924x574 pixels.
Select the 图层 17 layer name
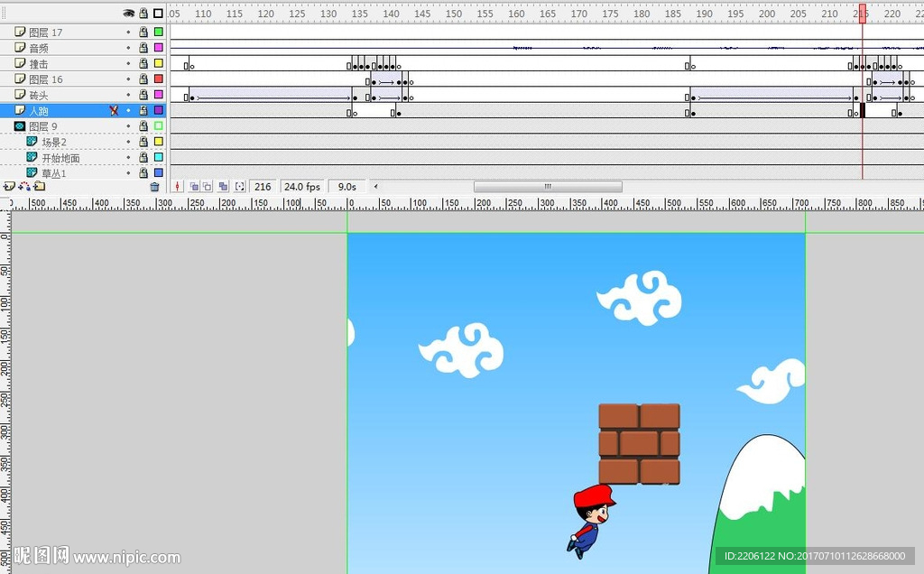[x=45, y=32]
